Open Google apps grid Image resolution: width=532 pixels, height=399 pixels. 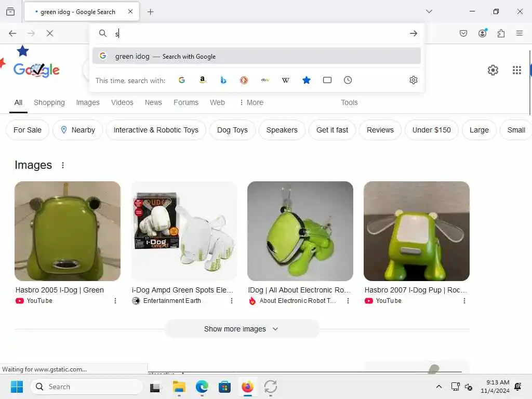tap(517, 70)
